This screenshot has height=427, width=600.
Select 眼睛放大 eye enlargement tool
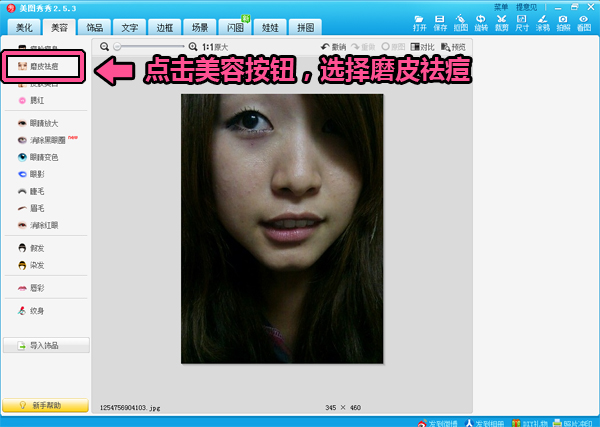point(44,123)
